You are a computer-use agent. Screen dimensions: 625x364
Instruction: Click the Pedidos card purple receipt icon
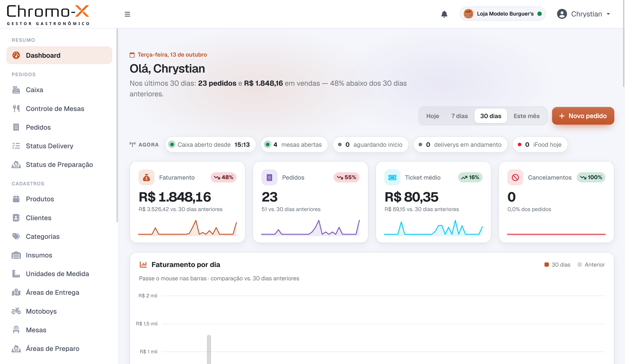tap(269, 177)
